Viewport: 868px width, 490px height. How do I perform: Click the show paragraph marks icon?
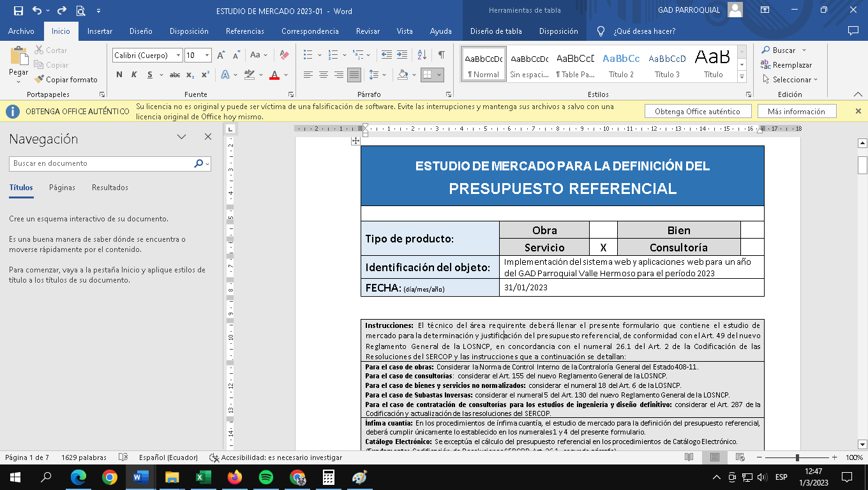click(441, 55)
